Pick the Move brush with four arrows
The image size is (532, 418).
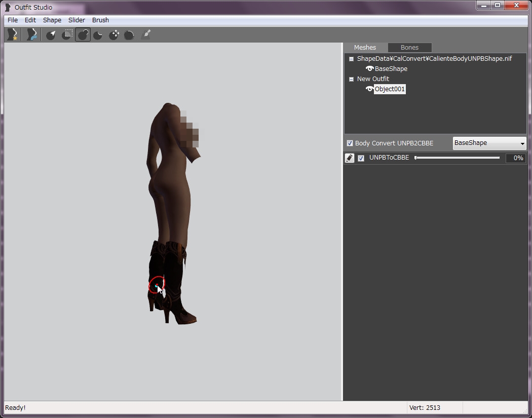(x=114, y=34)
